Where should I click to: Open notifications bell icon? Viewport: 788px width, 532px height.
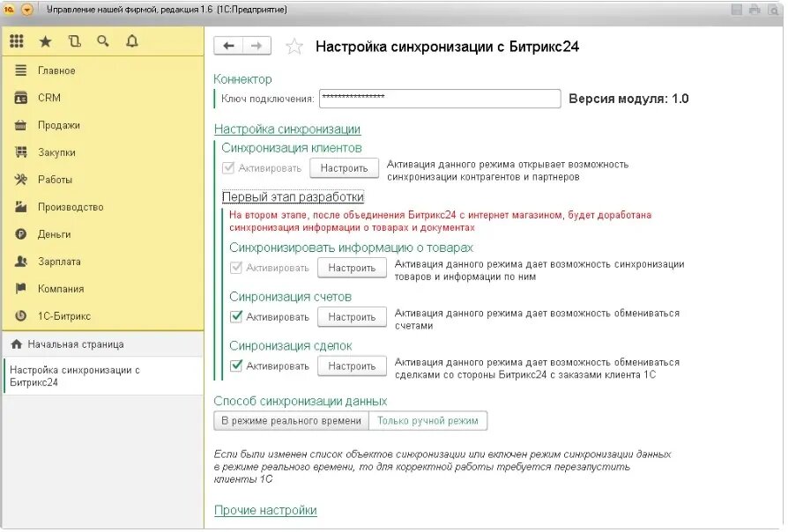click(x=132, y=41)
